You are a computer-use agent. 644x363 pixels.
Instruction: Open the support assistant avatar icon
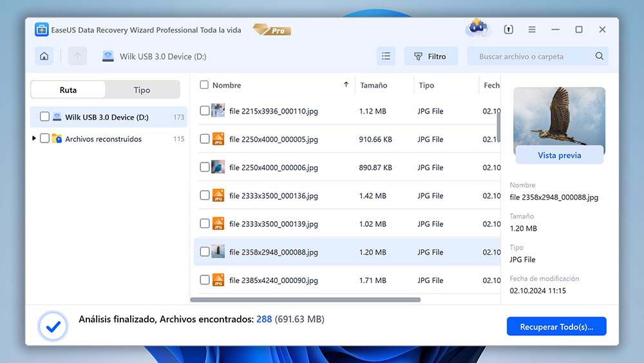[477, 28]
